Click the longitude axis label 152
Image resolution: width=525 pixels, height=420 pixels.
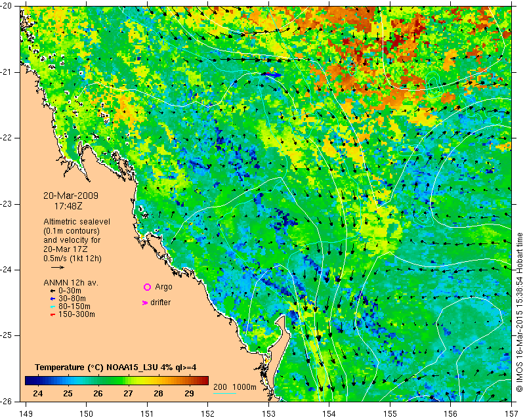pos(208,414)
